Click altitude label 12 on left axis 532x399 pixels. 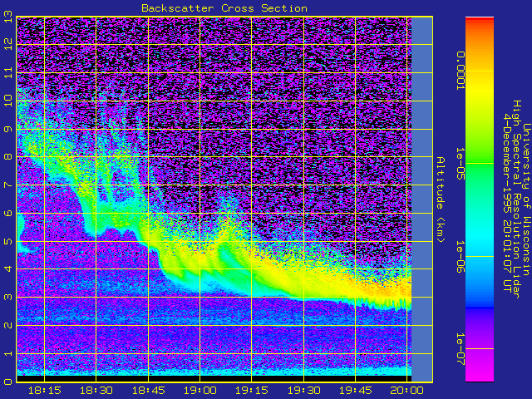(x=7, y=44)
